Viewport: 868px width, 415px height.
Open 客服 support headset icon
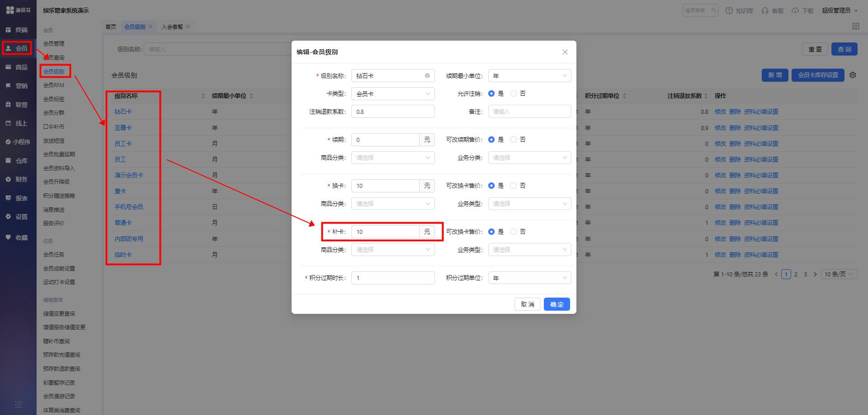click(x=765, y=10)
